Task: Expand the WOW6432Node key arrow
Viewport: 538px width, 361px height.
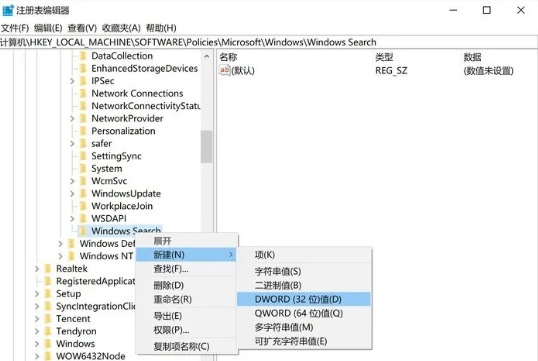Action: coord(37,356)
